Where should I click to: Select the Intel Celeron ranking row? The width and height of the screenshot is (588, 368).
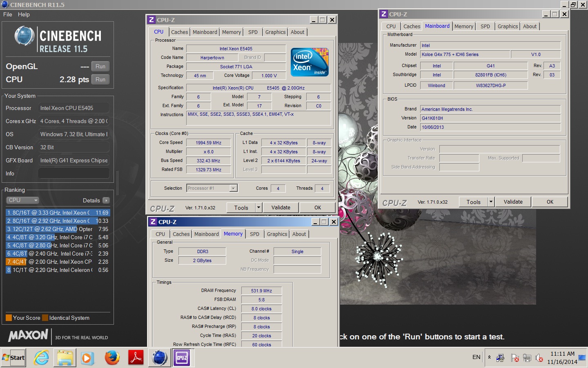tap(58, 270)
